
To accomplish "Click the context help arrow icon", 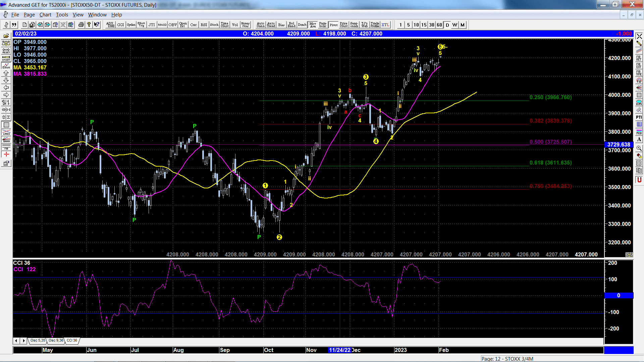I will (97, 25).
